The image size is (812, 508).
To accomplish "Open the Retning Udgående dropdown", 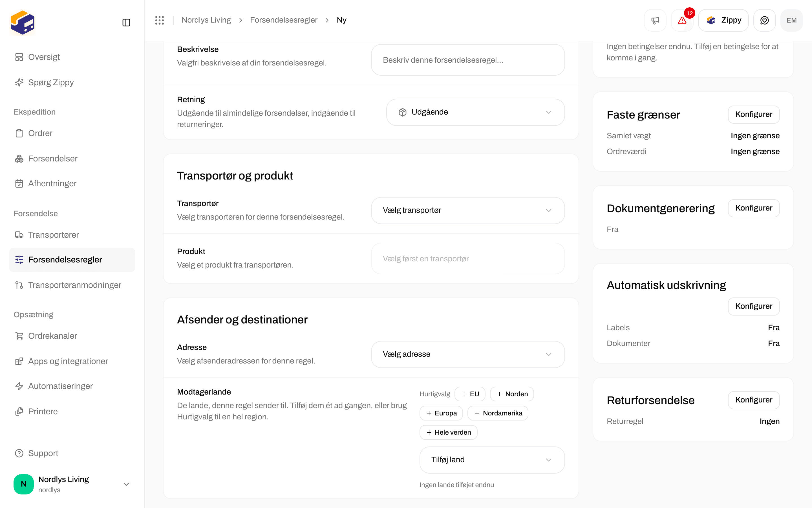I will pyautogui.click(x=475, y=112).
